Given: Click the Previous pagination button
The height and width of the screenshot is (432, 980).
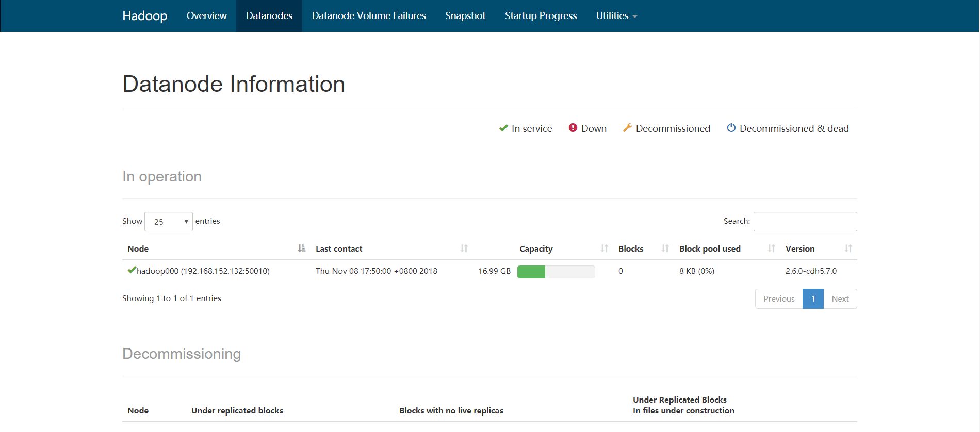Looking at the screenshot, I should point(779,299).
